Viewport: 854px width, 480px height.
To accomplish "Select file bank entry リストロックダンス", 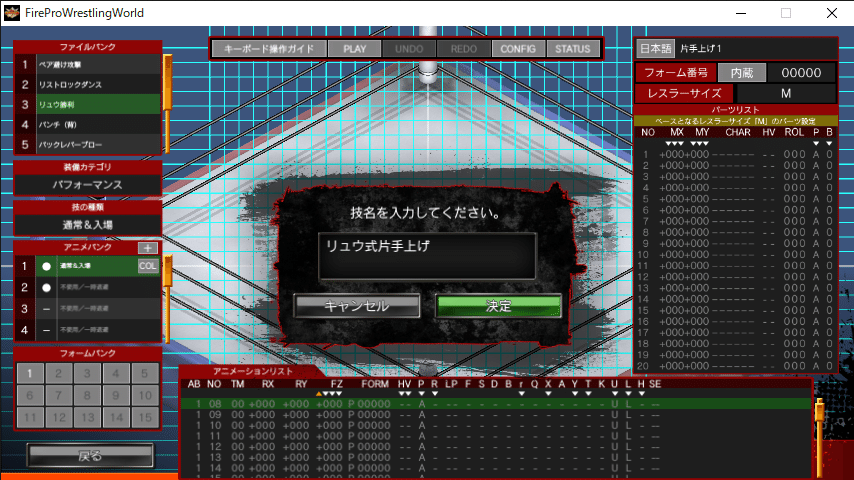I will pos(88,84).
